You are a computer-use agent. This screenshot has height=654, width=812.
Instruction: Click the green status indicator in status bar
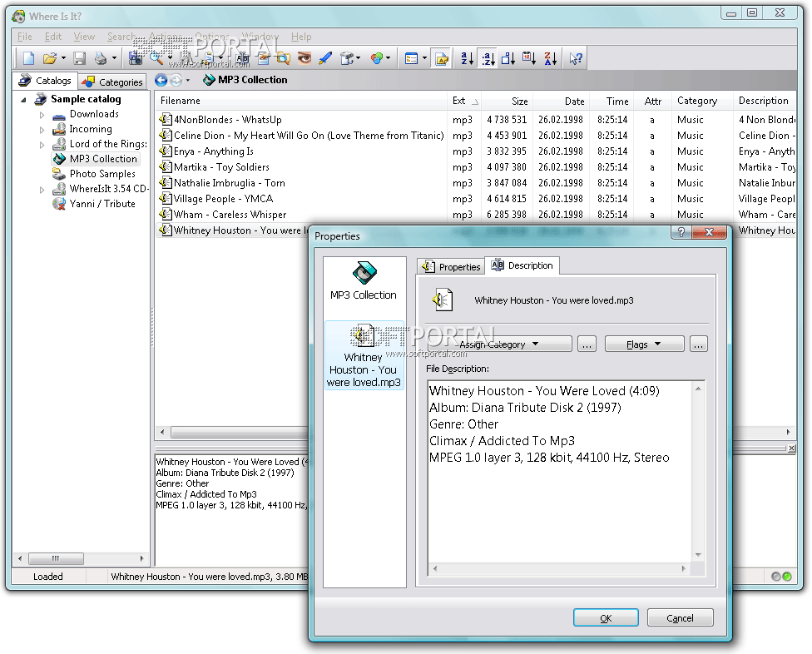[787, 577]
